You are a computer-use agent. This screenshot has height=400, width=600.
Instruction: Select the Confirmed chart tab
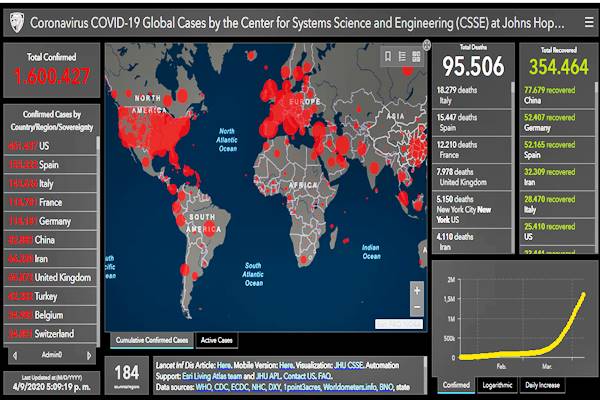[x=456, y=385]
